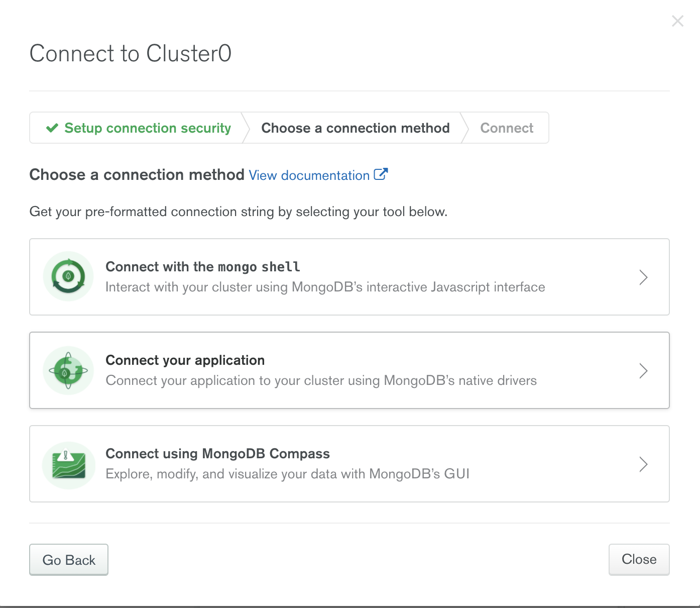
Task: Click the Close button
Action: 639,559
